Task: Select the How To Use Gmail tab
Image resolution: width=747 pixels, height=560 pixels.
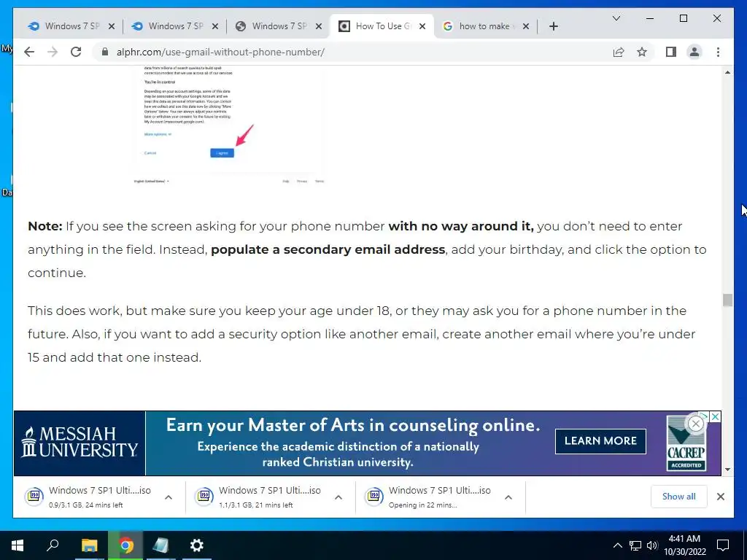Action: (x=382, y=26)
